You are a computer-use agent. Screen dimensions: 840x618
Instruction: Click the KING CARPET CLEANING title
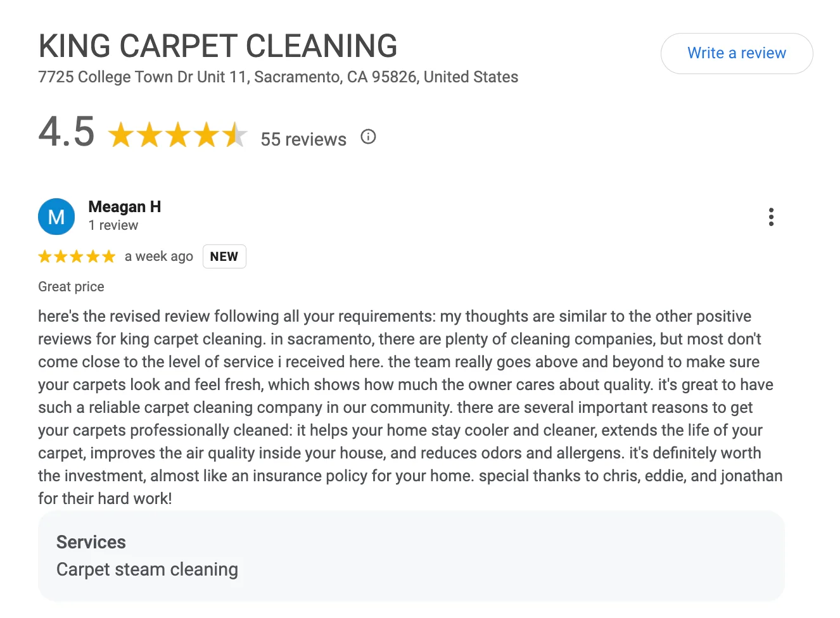(x=218, y=46)
